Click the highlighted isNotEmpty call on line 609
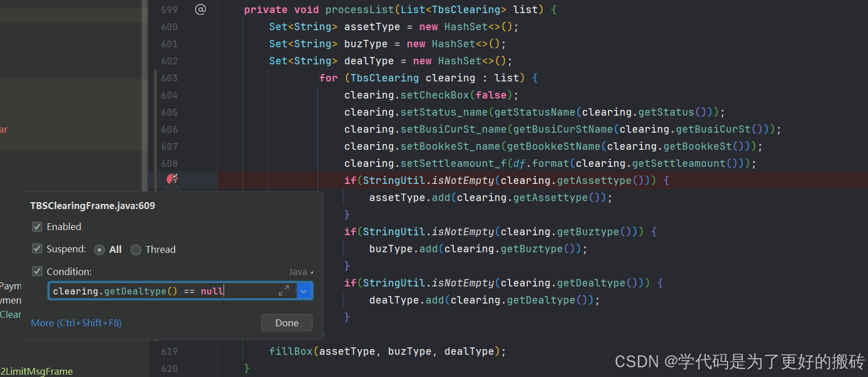The image size is (868, 377). pos(462,180)
